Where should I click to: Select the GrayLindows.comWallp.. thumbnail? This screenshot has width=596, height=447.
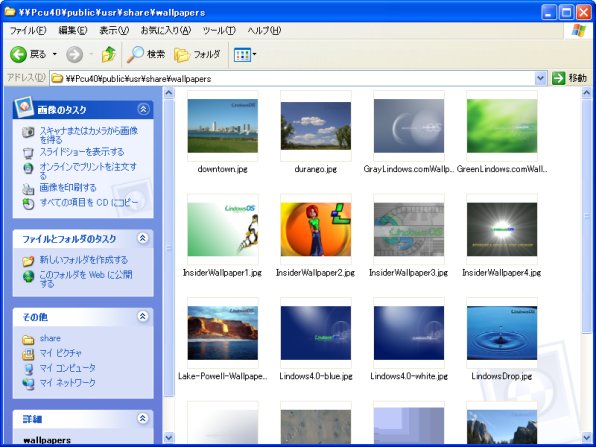tap(409, 126)
